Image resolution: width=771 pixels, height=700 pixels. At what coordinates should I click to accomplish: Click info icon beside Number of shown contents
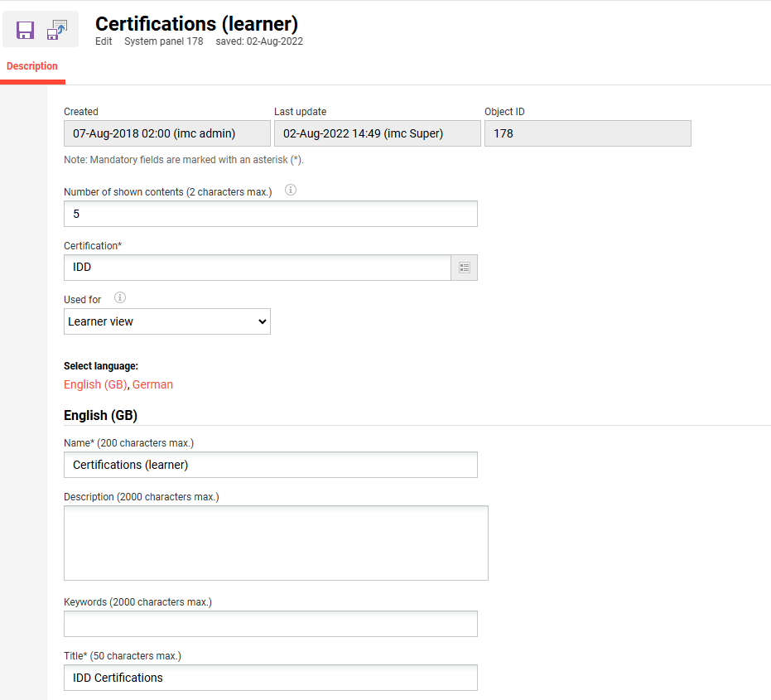291,190
